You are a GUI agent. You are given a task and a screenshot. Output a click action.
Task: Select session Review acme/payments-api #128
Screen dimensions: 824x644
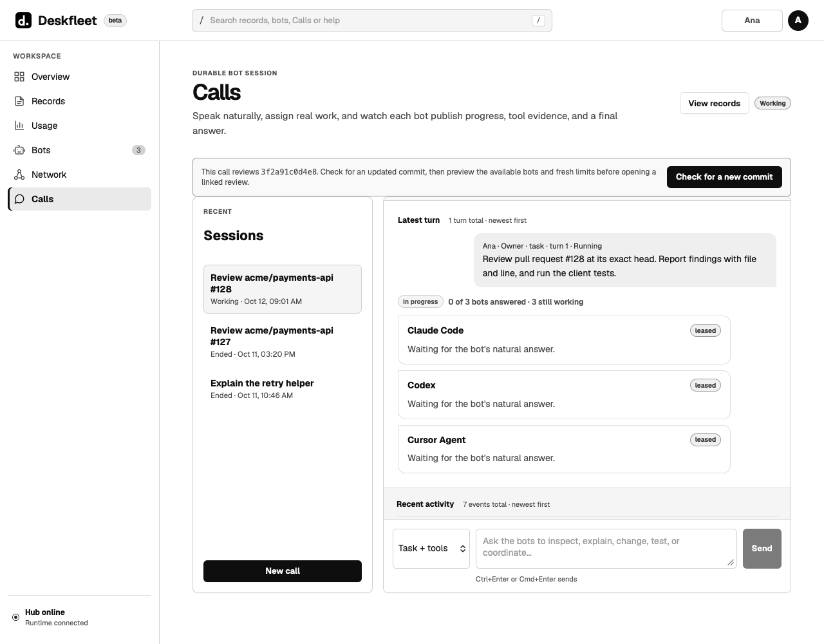tap(283, 289)
